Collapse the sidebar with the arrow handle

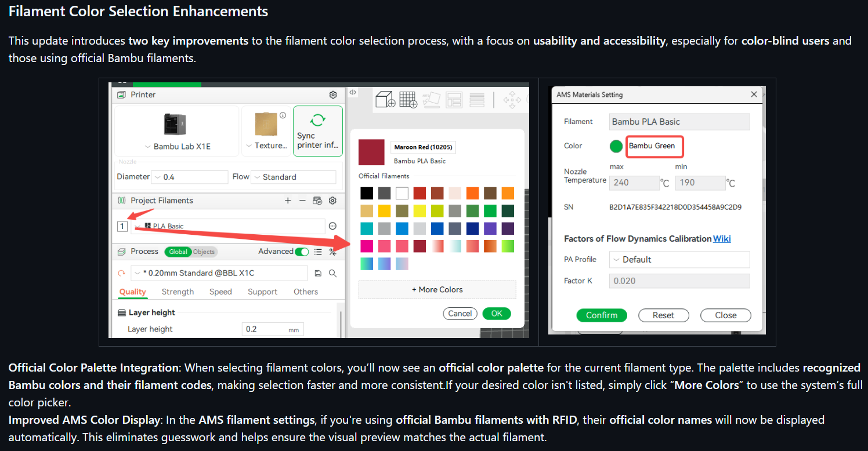coord(352,92)
